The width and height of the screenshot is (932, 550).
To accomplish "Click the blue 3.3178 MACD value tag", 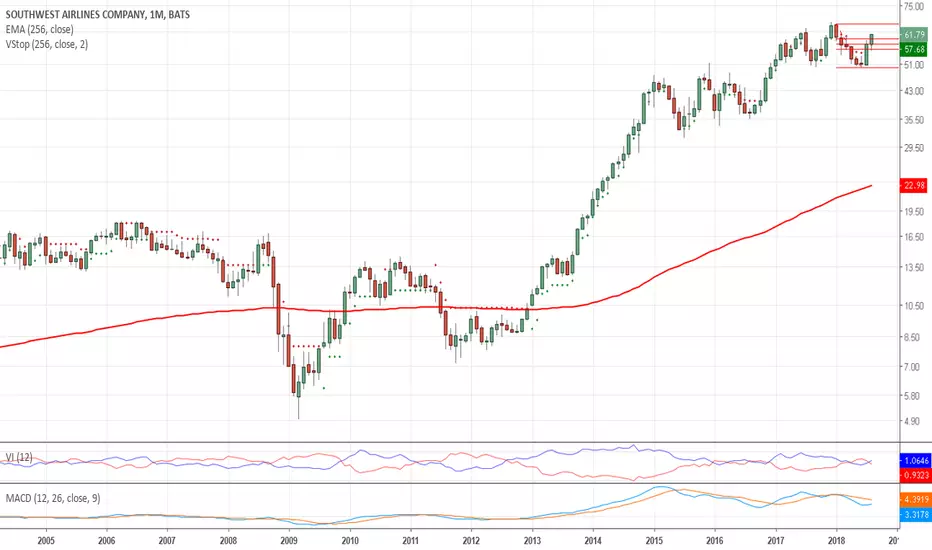I will click(x=915, y=514).
